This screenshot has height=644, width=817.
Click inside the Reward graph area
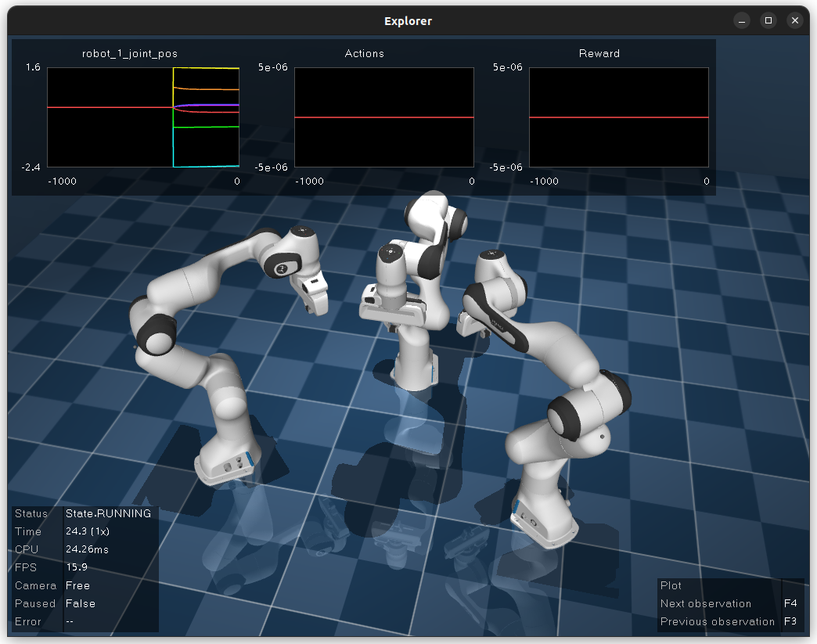coord(619,117)
